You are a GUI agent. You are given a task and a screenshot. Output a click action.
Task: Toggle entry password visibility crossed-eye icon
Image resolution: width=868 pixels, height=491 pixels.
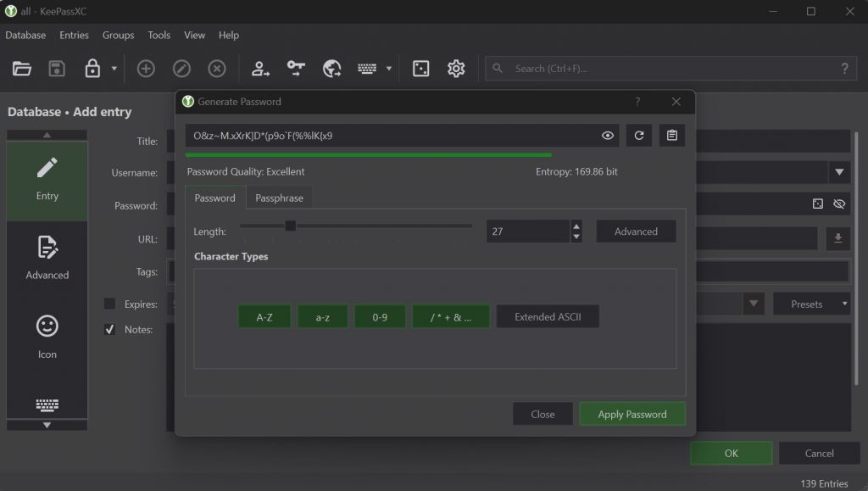839,204
